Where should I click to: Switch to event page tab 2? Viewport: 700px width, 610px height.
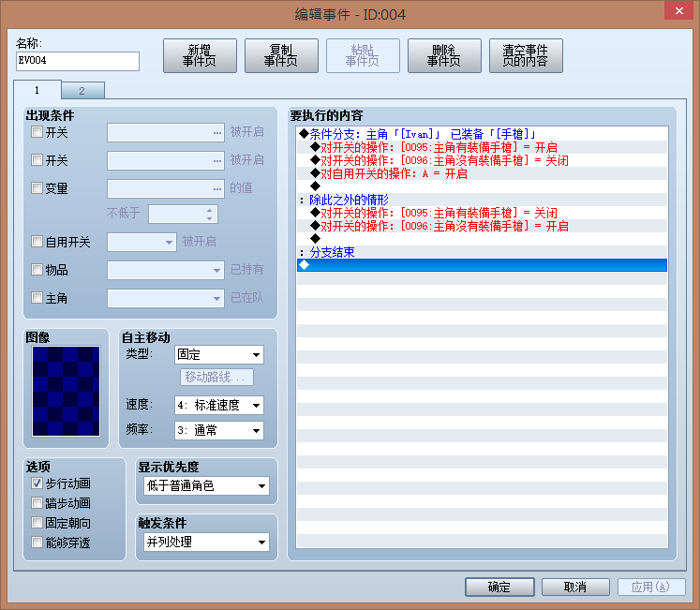(x=82, y=91)
